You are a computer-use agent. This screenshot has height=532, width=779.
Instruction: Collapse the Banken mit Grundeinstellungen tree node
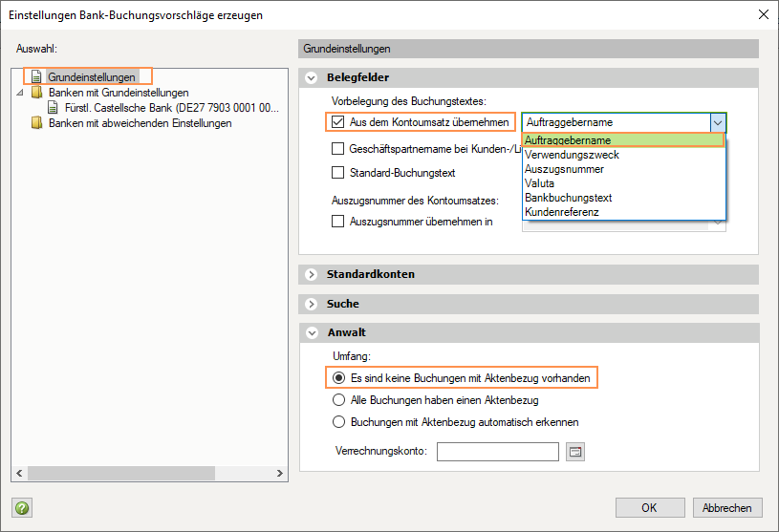click(19, 93)
